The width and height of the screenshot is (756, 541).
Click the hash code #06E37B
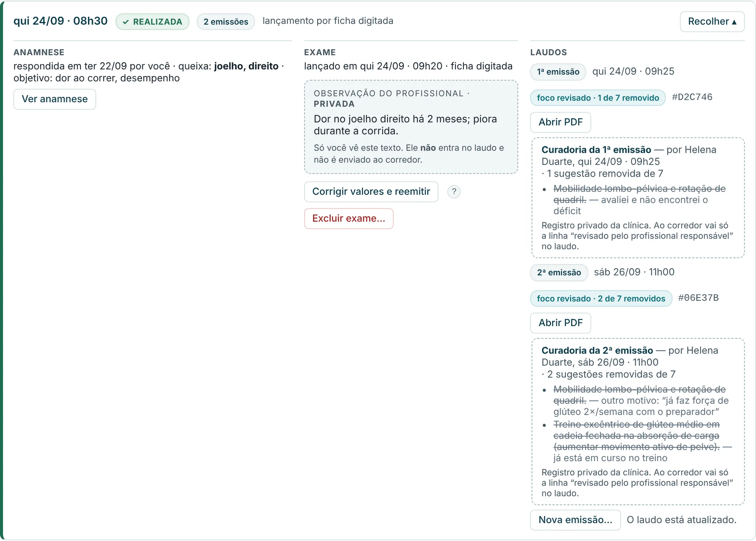click(x=699, y=298)
